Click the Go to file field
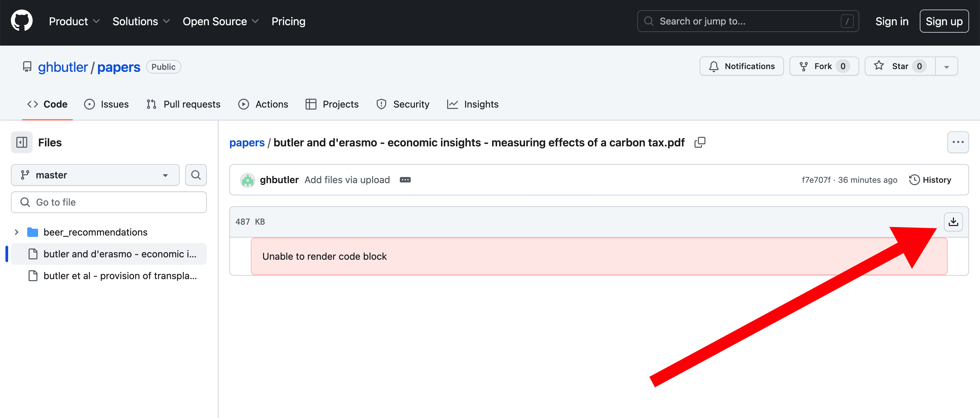 point(109,202)
